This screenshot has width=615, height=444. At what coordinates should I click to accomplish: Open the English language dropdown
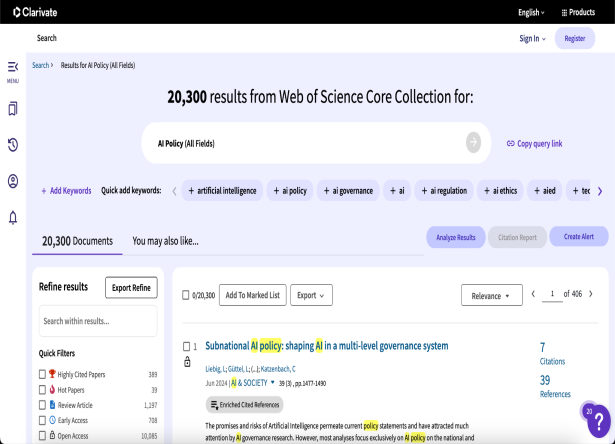pyautogui.click(x=531, y=12)
